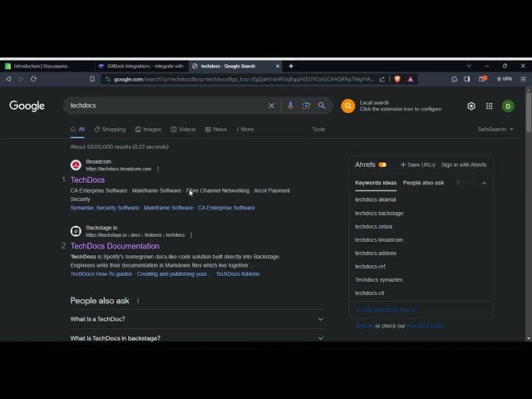Open a new browser tab

point(291,66)
